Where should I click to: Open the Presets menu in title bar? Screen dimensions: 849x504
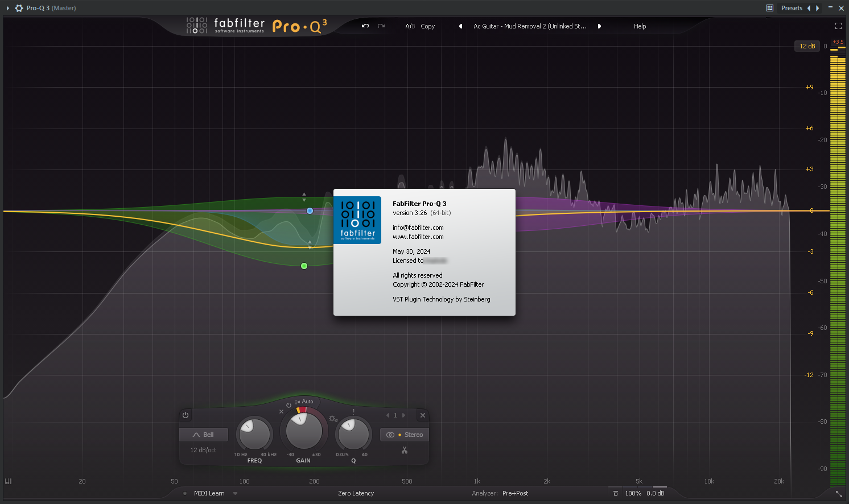pos(791,8)
